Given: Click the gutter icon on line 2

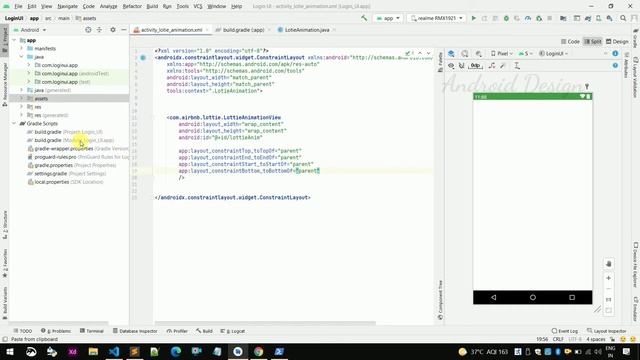Looking at the screenshot, I should click(x=143, y=58).
